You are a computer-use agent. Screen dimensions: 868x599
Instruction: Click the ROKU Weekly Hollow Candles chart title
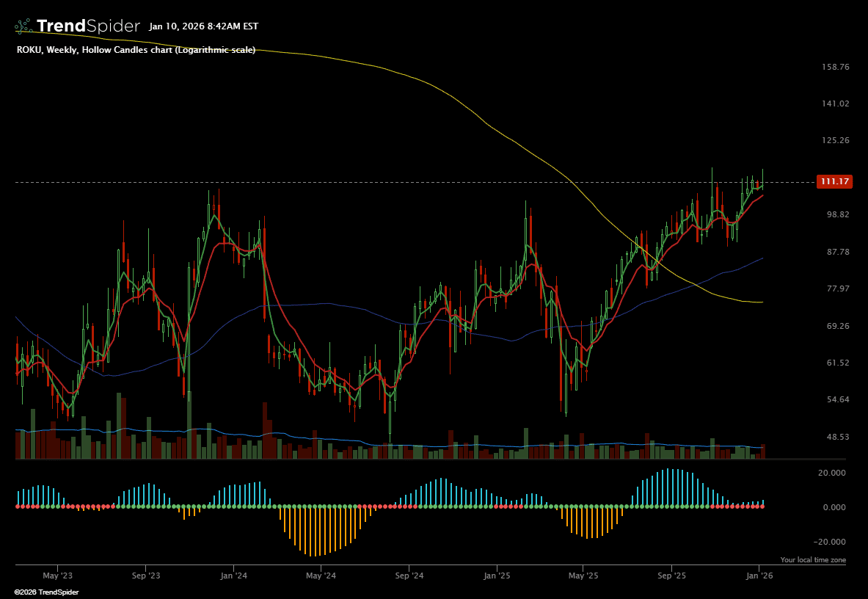click(x=136, y=50)
